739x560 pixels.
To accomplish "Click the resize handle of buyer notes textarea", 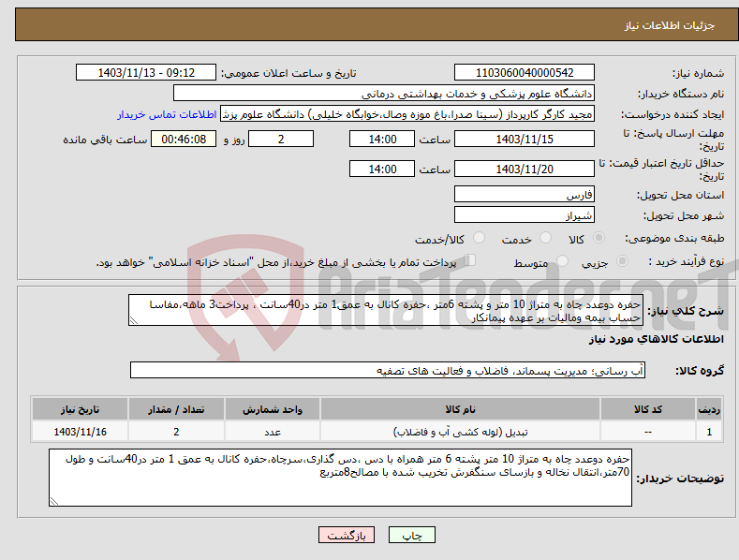I will click(53, 502).
